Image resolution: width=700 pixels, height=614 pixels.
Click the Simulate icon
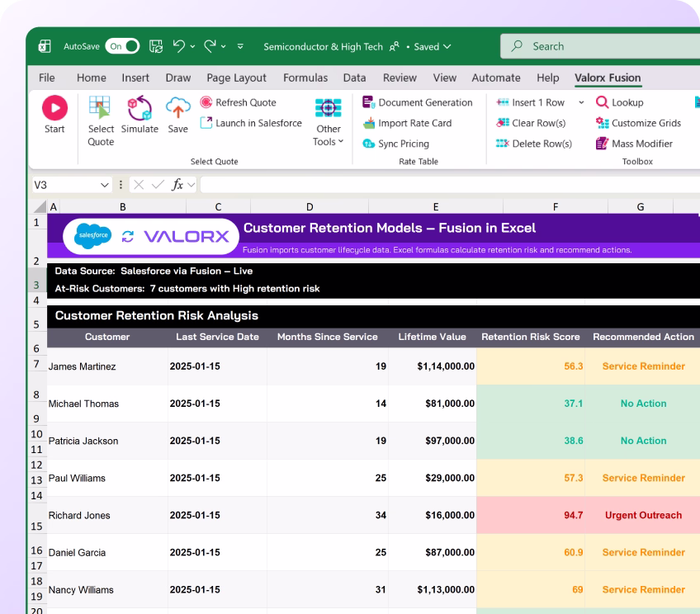140,108
